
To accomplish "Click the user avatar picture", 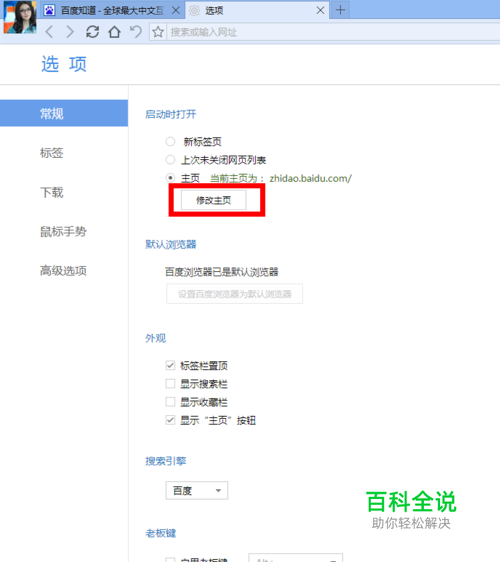I will tap(20, 17).
